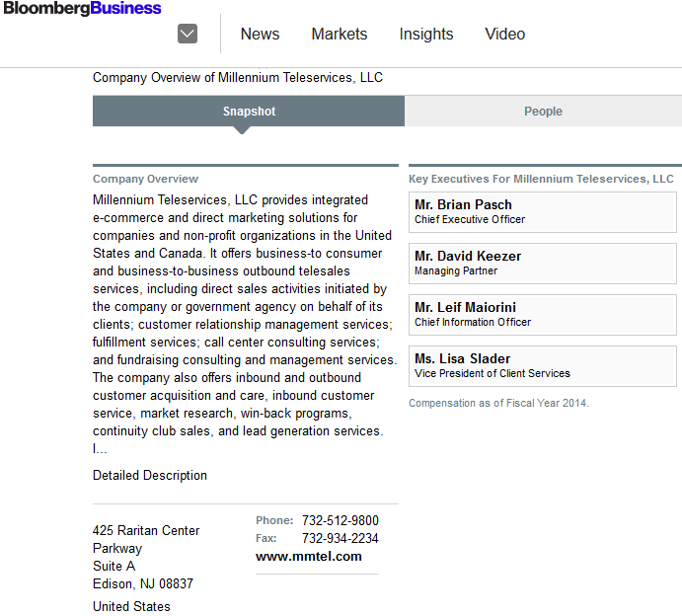The height and width of the screenshot is (616, 682).
Task: Click the Suite A address line
Action: [x=114, y=566]
